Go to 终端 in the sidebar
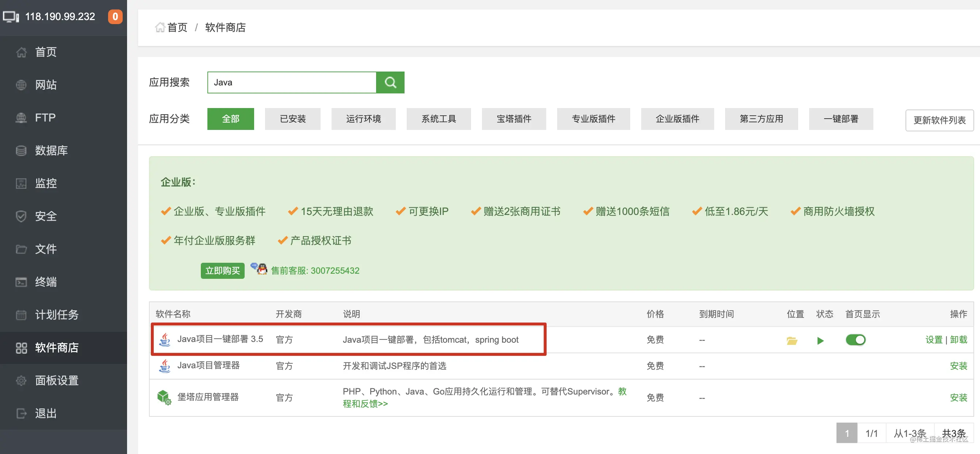 tap(46, 282)
